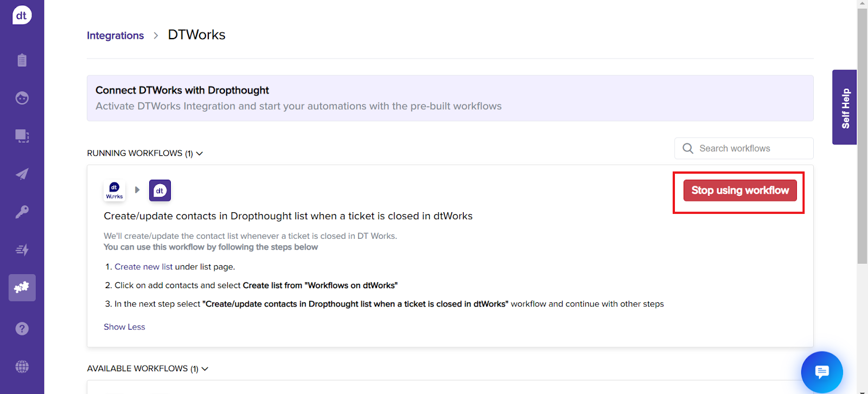Follow the Create new list link

tap(143, 266)
